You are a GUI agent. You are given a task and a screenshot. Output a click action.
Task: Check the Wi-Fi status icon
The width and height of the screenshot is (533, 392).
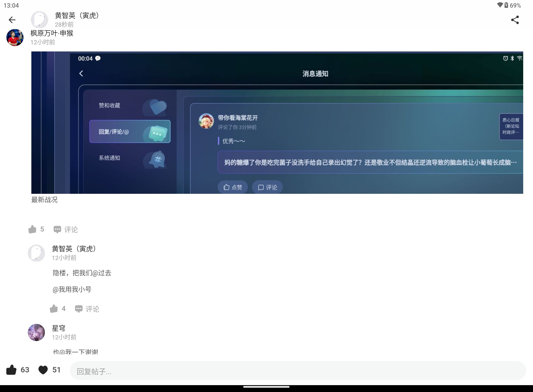click(500, 5)
